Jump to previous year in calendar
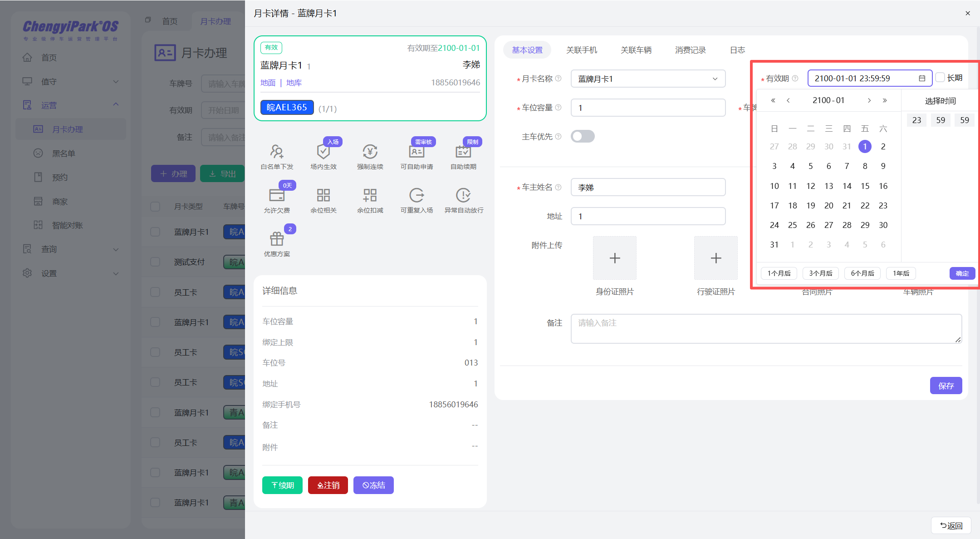Viewport: 980px width, 539px height. click(773, 100)
